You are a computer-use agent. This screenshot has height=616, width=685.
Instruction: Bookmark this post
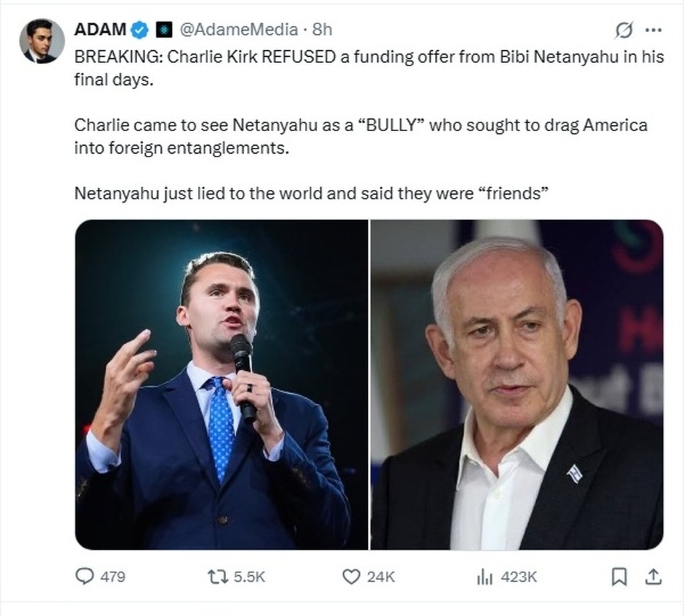[619, 576]
